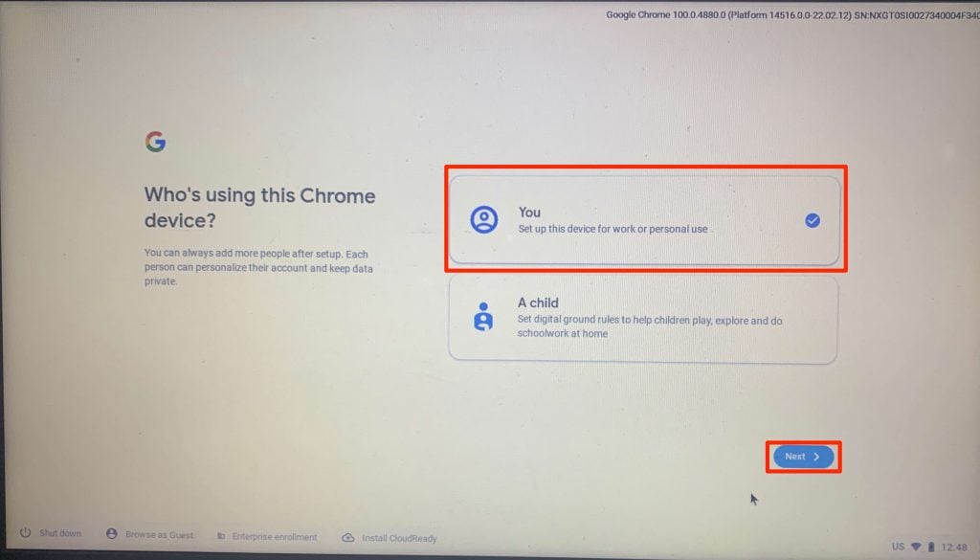Click the Next button
The width and height of the screenshot is (980, 560).
coord(804,457)
